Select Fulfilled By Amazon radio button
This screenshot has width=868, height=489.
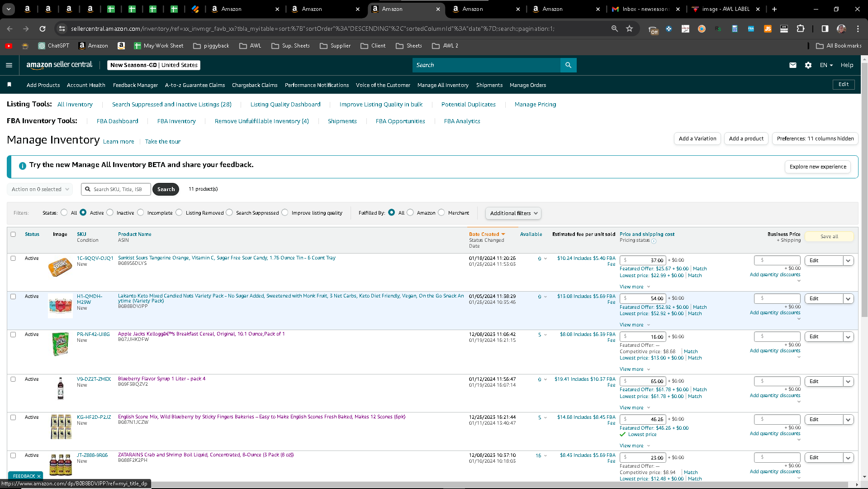(410, 212)
